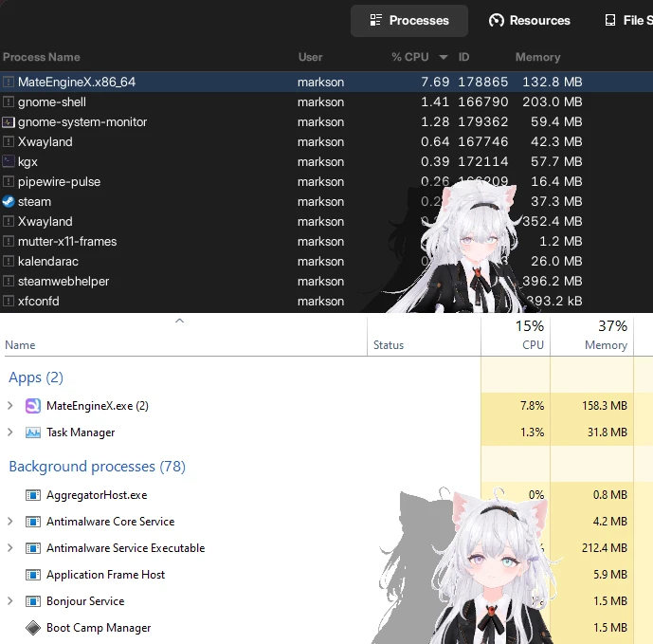The image size is (653, 644).
Task: Click the steamwebhelper process icon
Action: (9, 282)
